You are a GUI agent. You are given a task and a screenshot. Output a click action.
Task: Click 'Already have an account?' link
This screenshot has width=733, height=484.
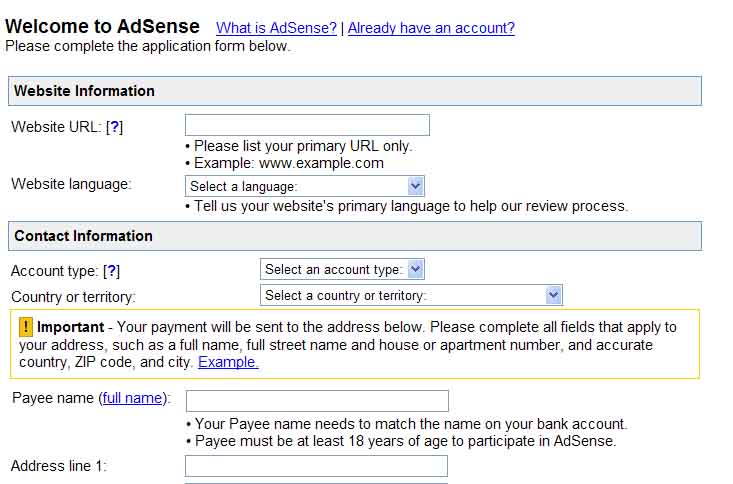tap(431, 28)
